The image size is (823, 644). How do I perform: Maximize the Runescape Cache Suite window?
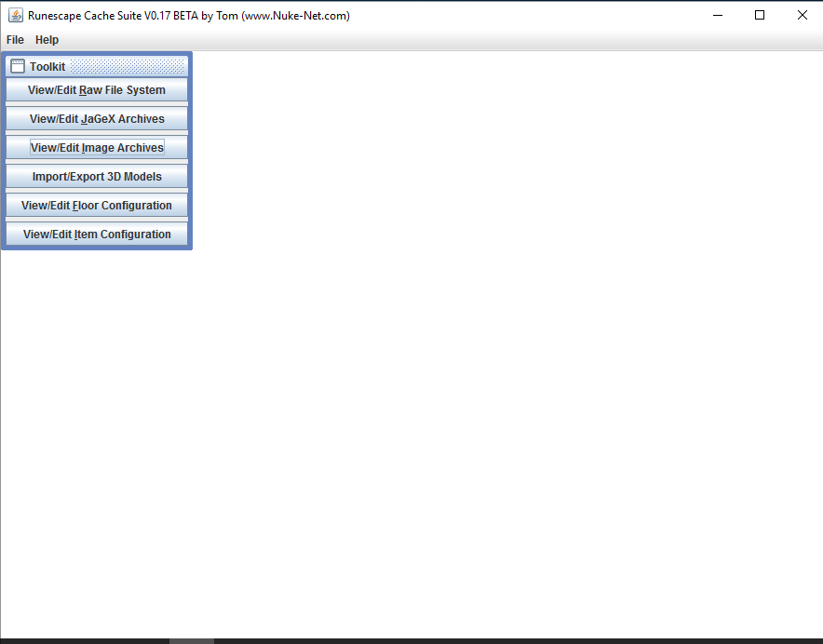tap(760, 15)
